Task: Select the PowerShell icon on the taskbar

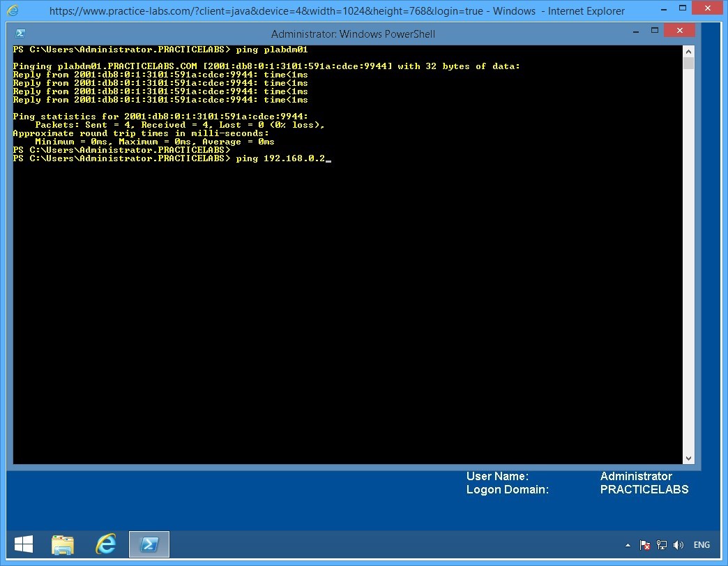Action: point(149,544)
